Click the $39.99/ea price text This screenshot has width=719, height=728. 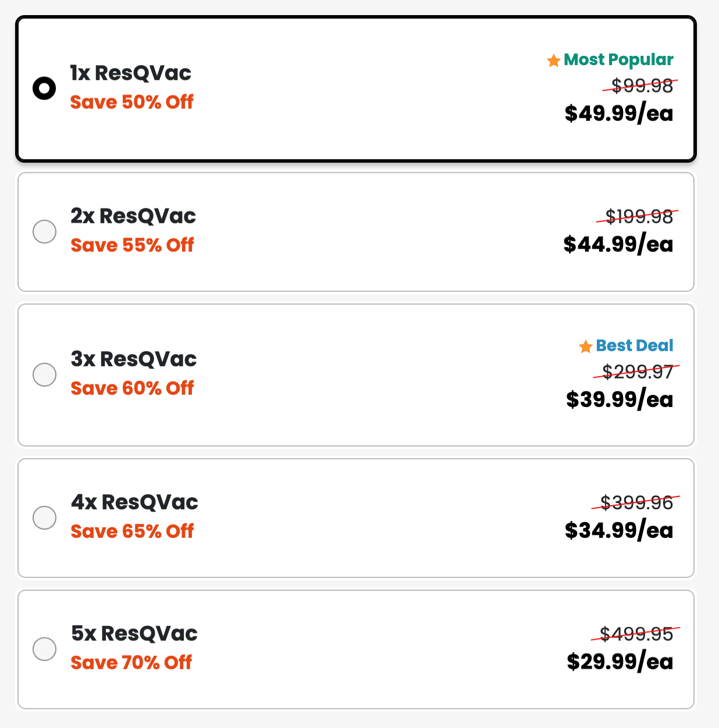[619, 399]
